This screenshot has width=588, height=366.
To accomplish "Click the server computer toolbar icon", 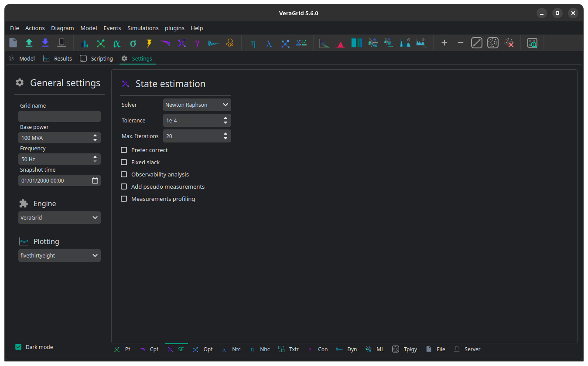I will (x=62, y=43).
